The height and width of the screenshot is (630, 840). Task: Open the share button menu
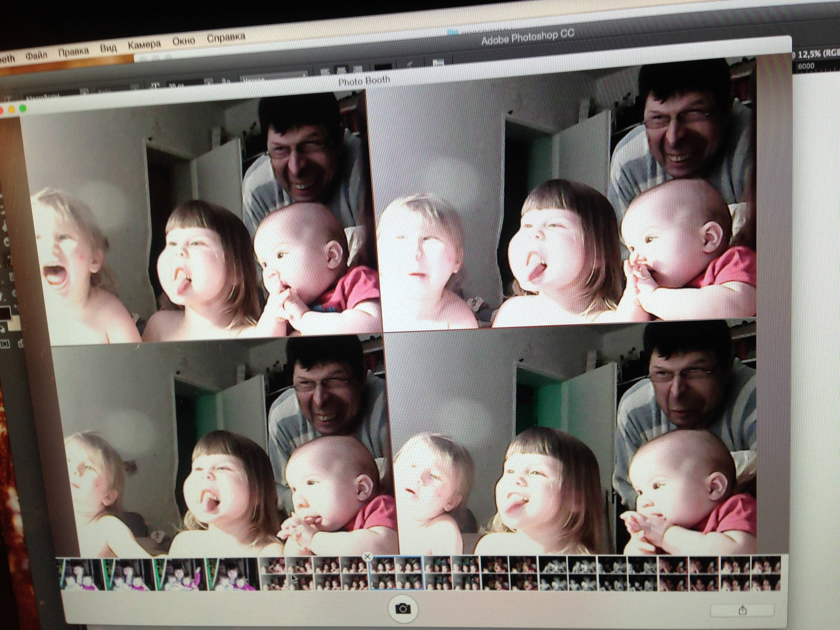coord(742,611)
